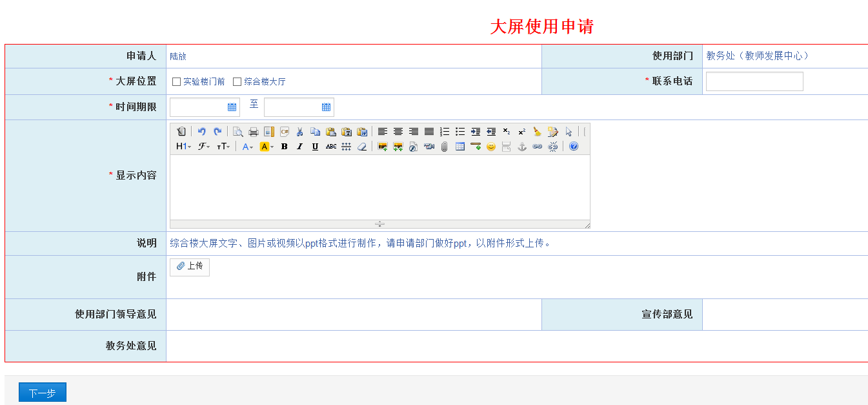
Task: Click the 上传 attachment button
Action: (190, 267)
